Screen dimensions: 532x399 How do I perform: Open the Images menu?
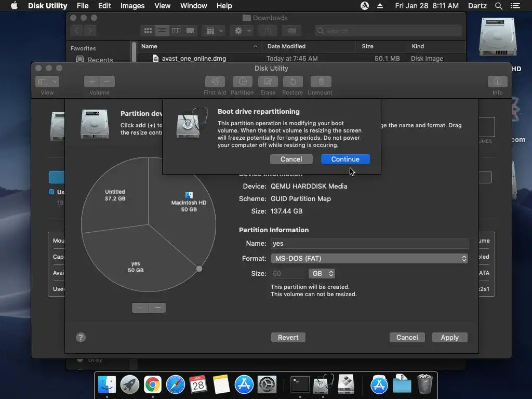[x=132, y=6]
